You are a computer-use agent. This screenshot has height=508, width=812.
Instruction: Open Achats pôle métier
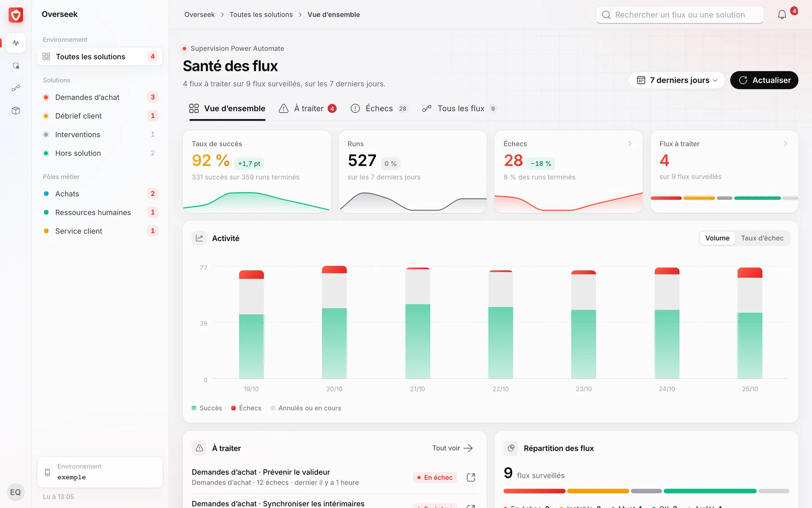coord(100,194)
